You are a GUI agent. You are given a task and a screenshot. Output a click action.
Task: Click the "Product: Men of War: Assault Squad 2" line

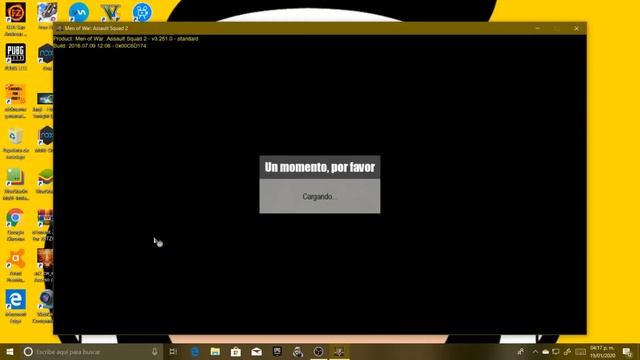pyautogui.click(x=126, y=39)
